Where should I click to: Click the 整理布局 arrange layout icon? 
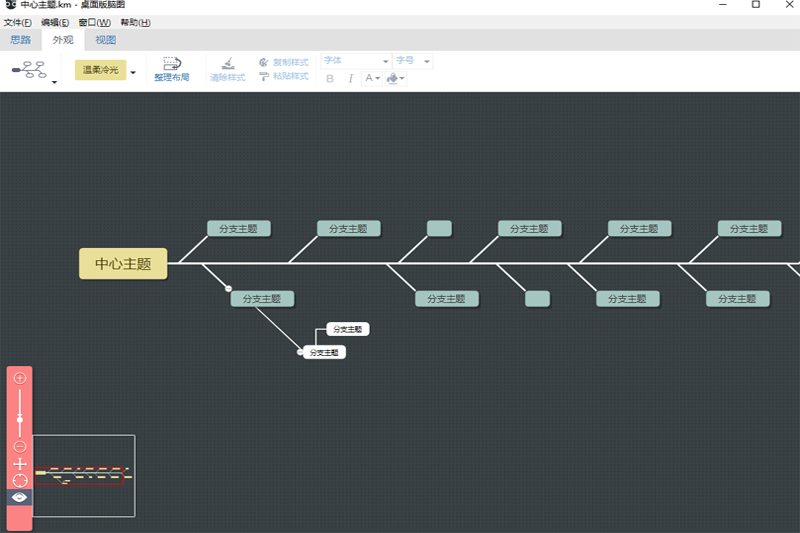[171, 69]
